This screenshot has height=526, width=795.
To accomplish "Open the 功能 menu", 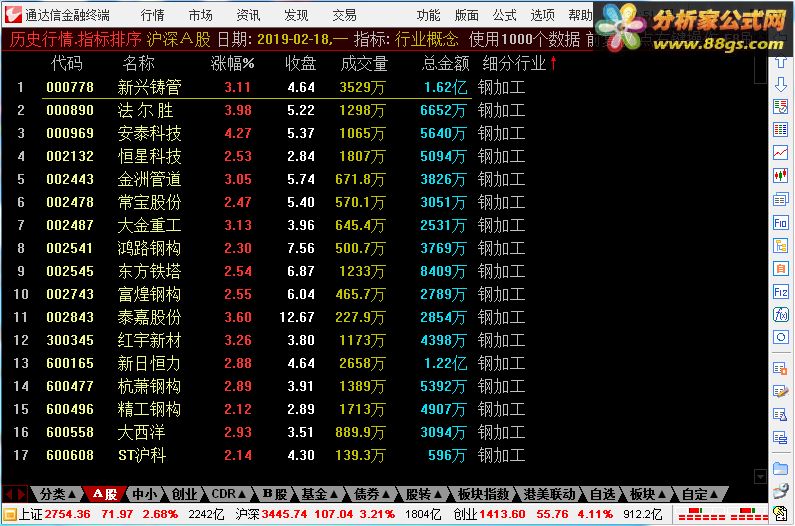I will [428, 15].
